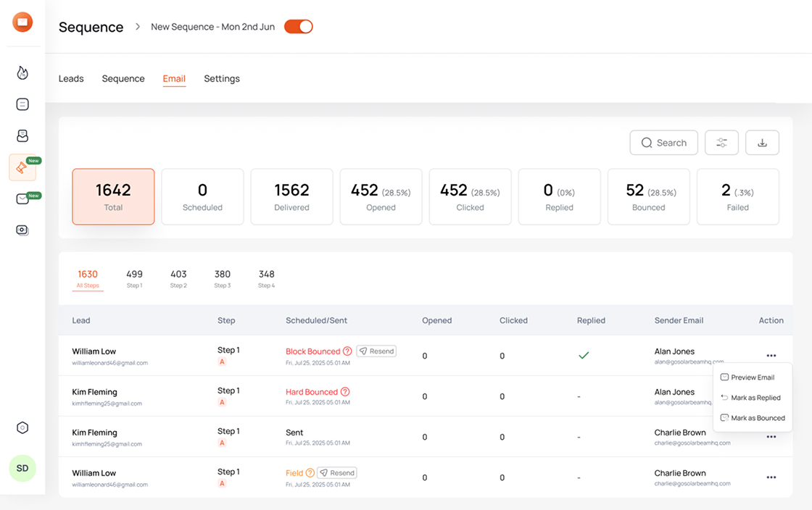Click help icon beside Block Bounced
The height and width of the screenshot is (510, 812).
347,351
